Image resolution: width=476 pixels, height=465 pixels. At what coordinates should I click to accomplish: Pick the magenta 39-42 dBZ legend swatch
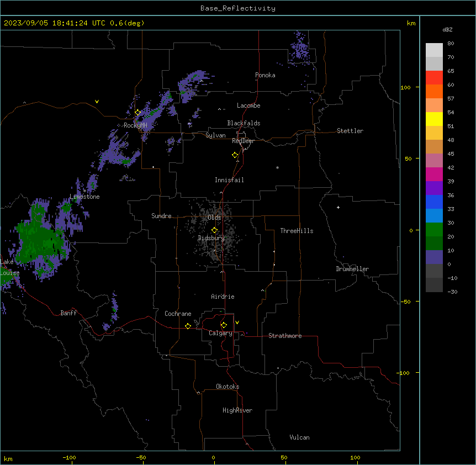(x=434, y=174)
